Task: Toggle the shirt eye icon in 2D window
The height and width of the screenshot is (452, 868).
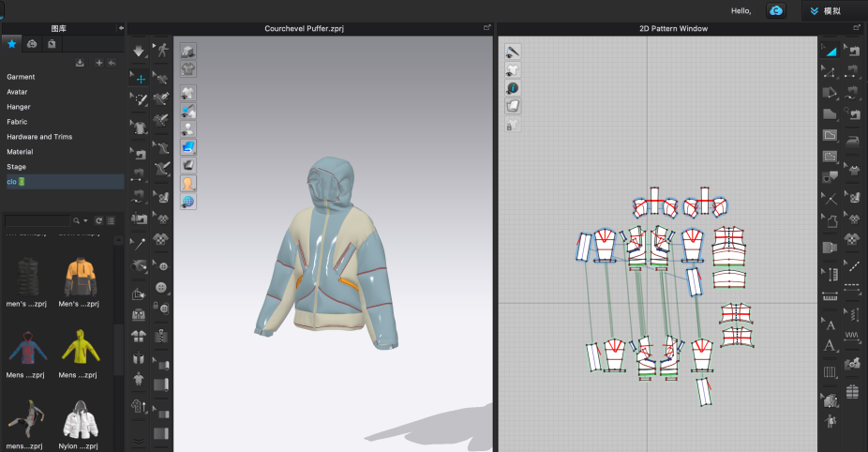Action: point(513,69)
